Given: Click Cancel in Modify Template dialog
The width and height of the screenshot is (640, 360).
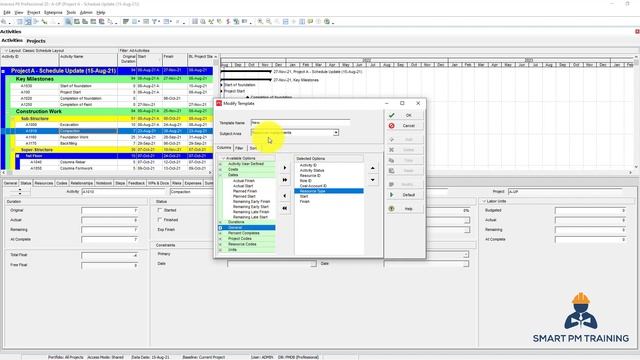Looking at the screenshot, I should [404, 126].
